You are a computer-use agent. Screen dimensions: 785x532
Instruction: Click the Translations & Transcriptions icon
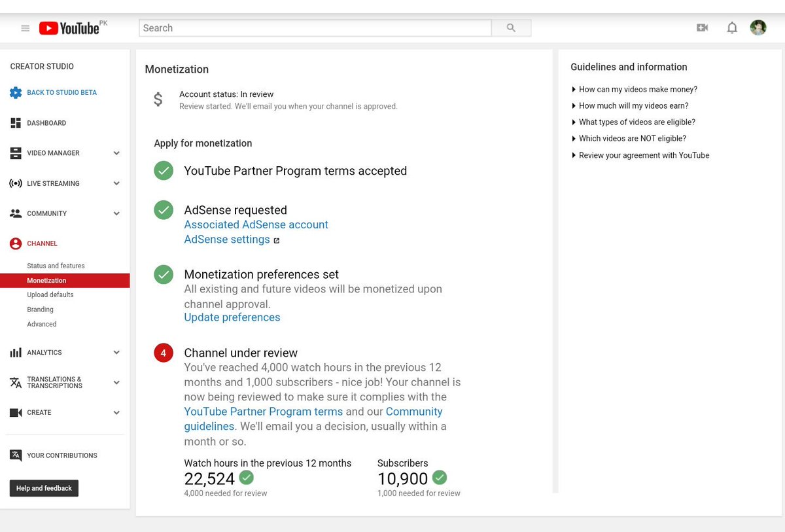point(16,382)
